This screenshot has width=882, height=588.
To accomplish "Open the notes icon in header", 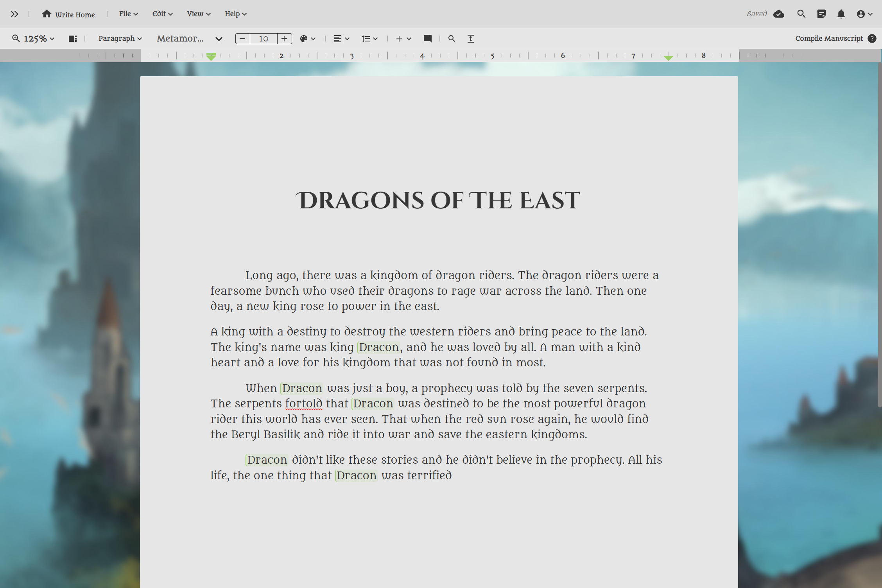I will coord(821,14).
